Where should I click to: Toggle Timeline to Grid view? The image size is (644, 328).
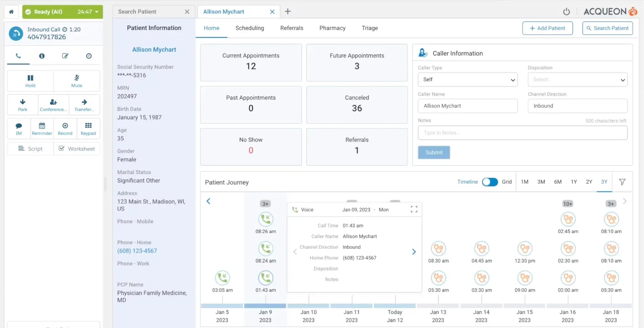point(490,182)
